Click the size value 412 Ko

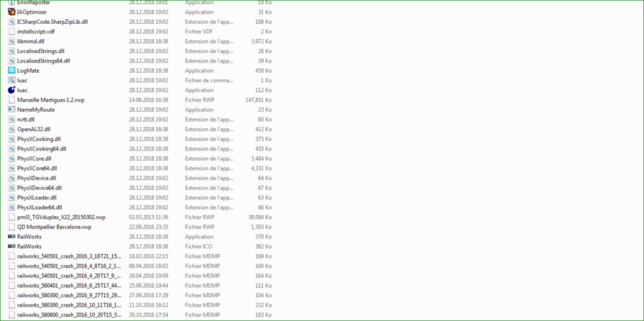coord(263,129)
